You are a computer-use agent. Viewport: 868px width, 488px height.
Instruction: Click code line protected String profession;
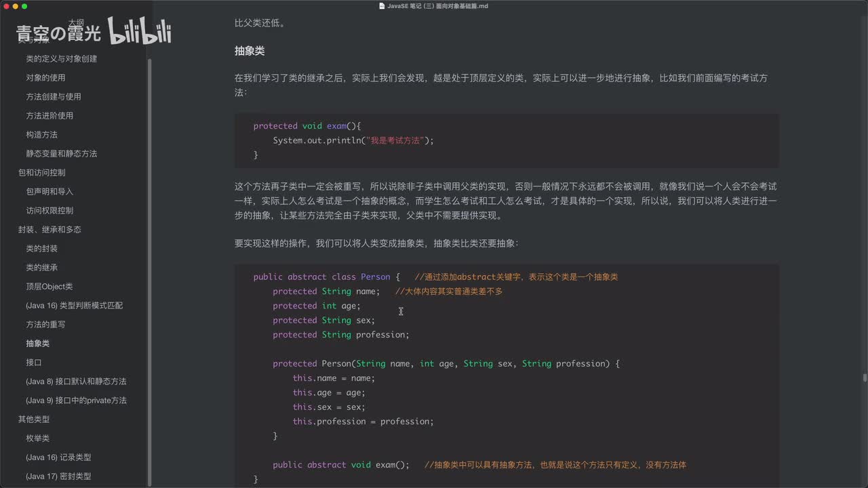(341, 335)
